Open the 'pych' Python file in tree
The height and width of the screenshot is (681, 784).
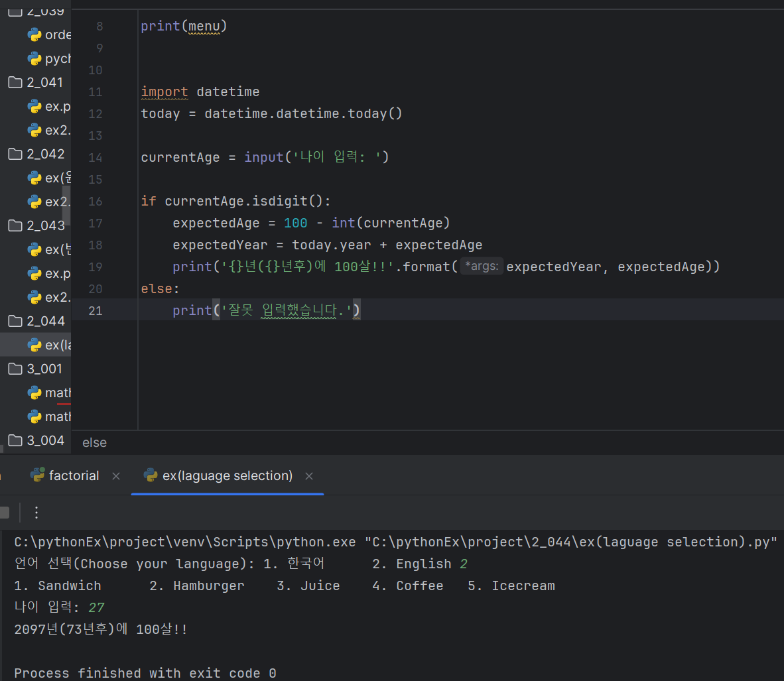tap(49, 58)
